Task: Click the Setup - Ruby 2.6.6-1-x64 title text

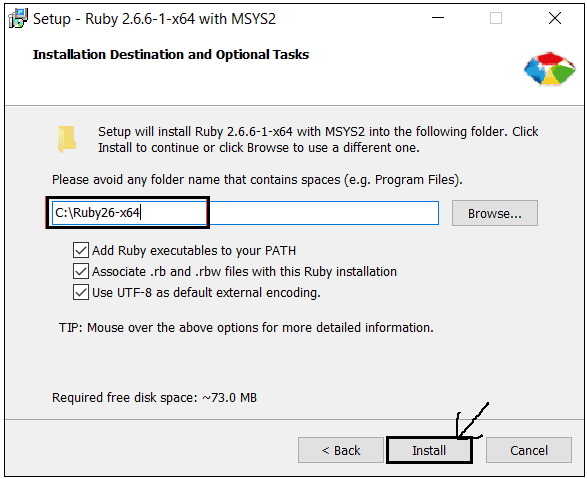Action: point(154,19)
